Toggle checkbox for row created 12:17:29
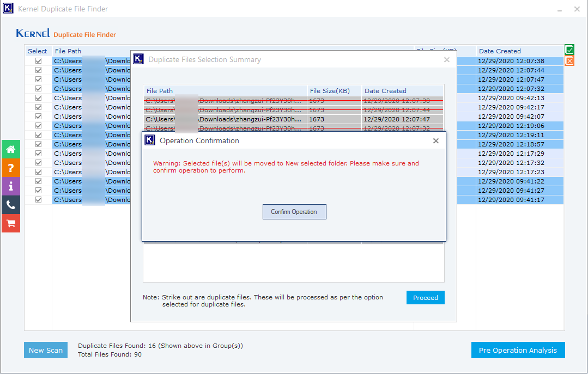 [38, 154]
